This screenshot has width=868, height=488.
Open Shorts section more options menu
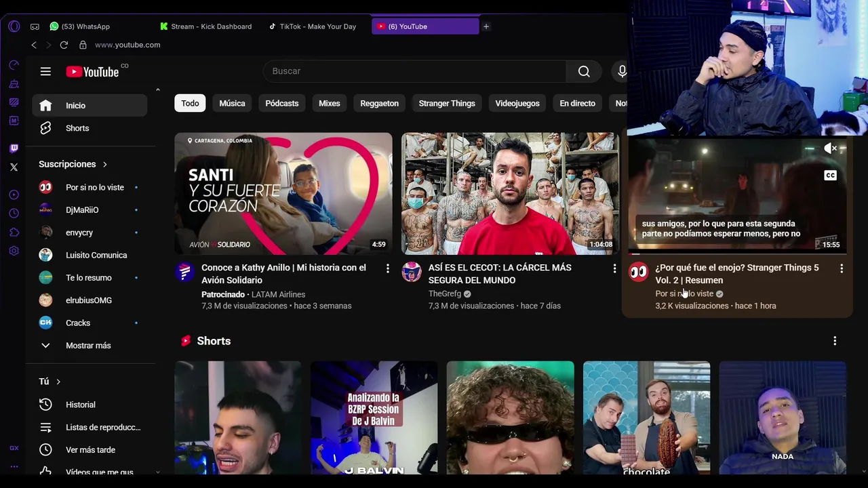pos(835,341)
